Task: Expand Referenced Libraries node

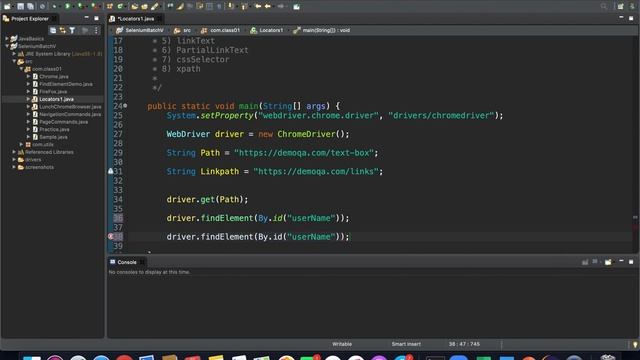Action: tap(14, 152)
